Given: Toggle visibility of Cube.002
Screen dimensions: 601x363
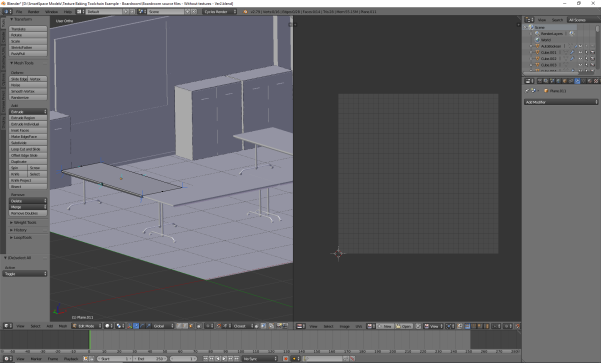Looking at the screenshot, I should tap(580, 59).
